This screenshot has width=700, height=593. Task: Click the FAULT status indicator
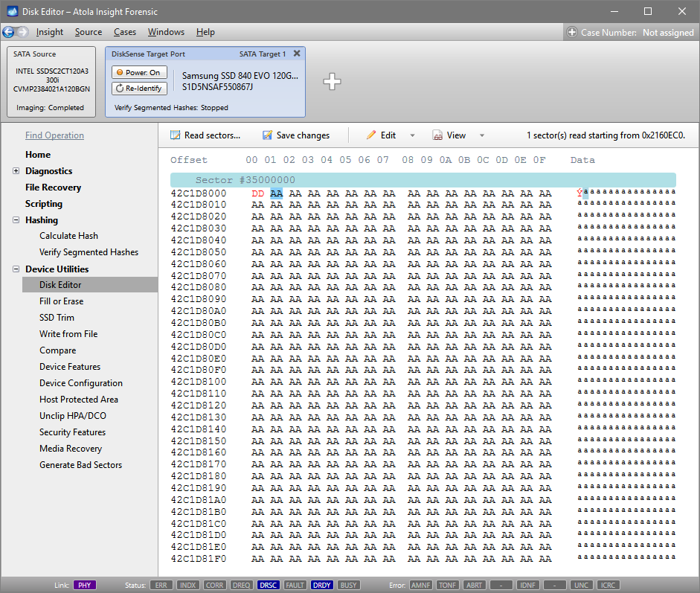coord(295,585)
